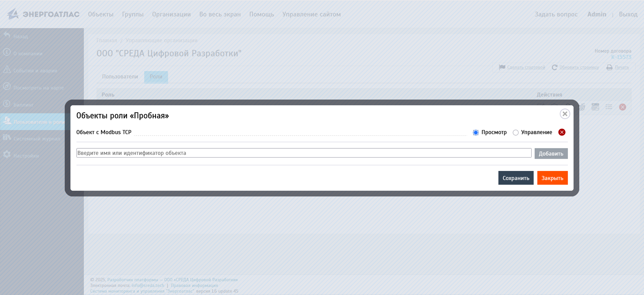
Task: Open the Роли tab
Action: (156, 77)
